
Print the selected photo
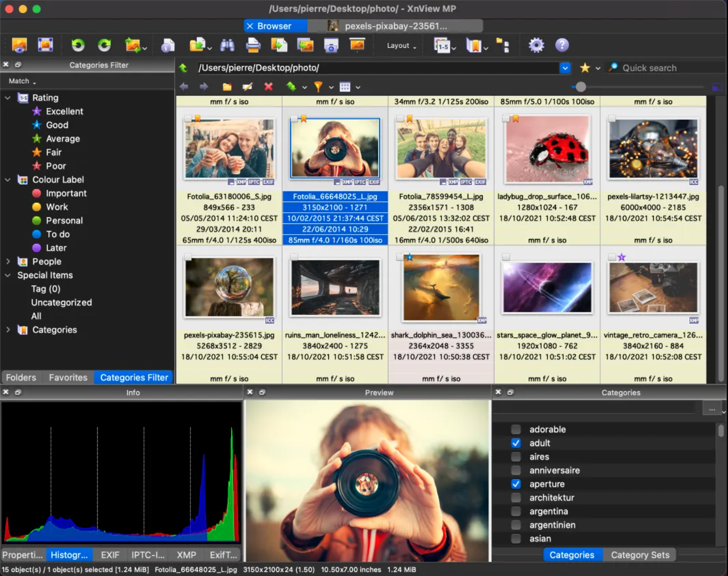coord(253,45)
